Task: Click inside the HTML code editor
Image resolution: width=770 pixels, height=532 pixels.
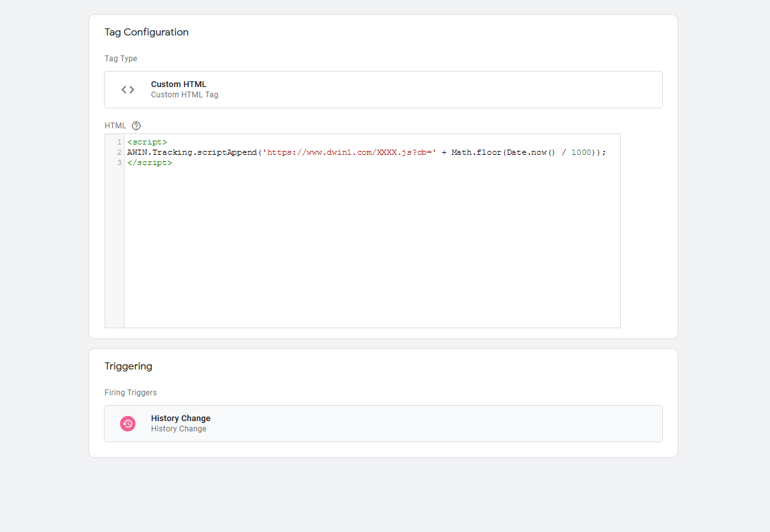Action: pos(363,231)
